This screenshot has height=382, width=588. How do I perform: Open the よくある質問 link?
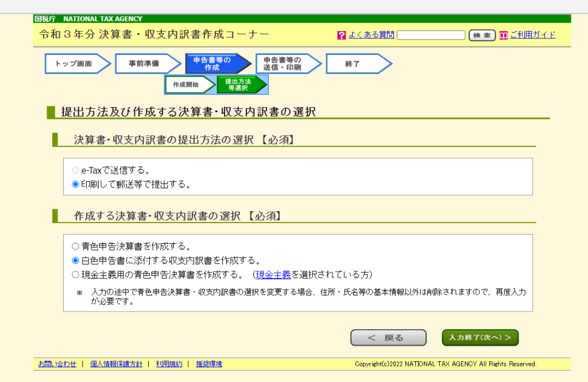coord(372,35)
